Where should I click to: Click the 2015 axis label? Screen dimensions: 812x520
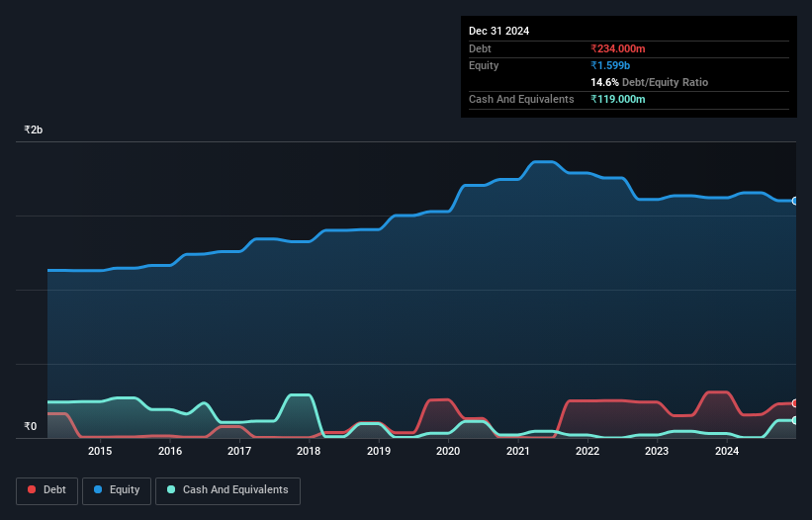100,451
